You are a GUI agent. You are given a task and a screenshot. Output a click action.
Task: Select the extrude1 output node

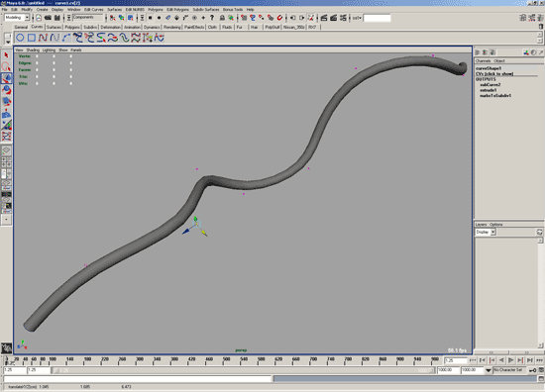(x=488, y=90)
